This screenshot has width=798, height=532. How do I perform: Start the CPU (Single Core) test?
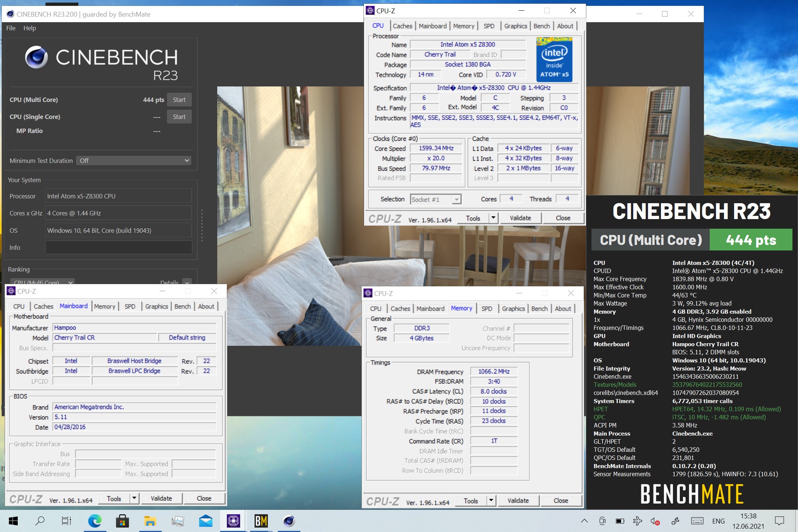tap(179, 117)
